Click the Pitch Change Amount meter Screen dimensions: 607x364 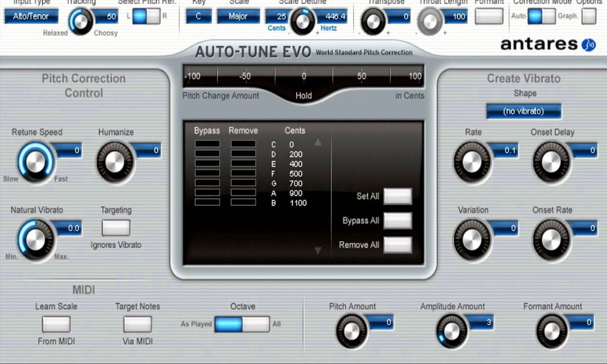pyautogui.click(x=303, y=77)
